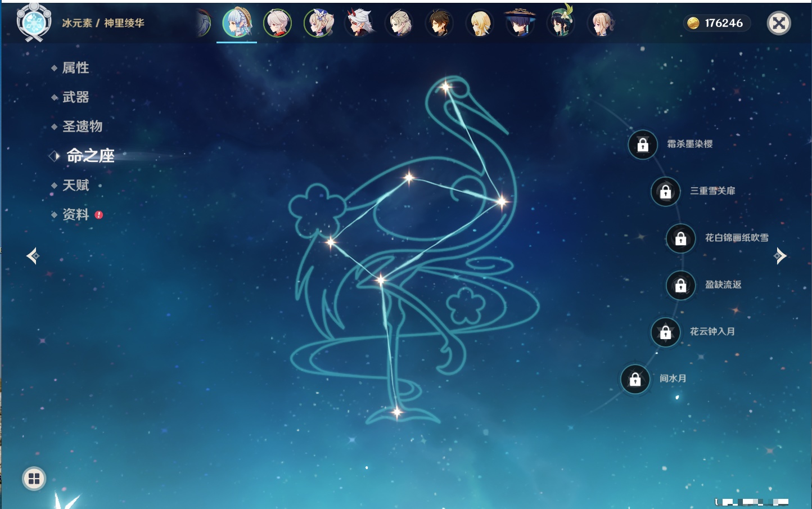
Task: Go to previous character with left arrow
Action: coord(33,256)
